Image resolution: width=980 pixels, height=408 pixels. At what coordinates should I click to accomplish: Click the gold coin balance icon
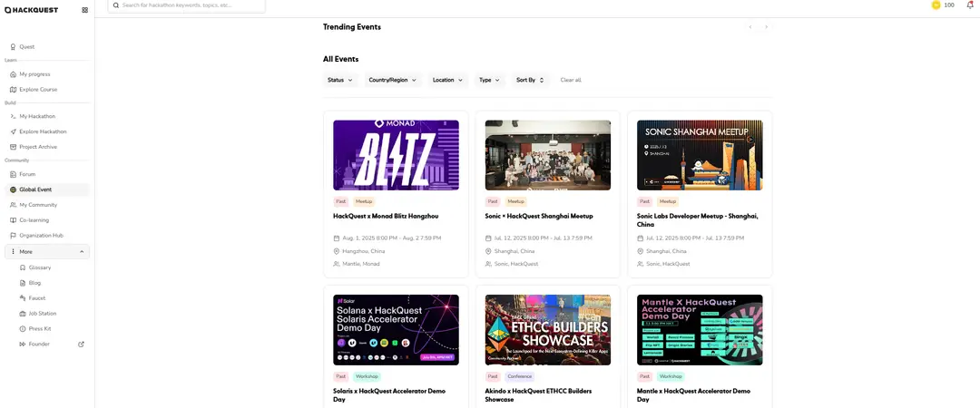(936, 5)
